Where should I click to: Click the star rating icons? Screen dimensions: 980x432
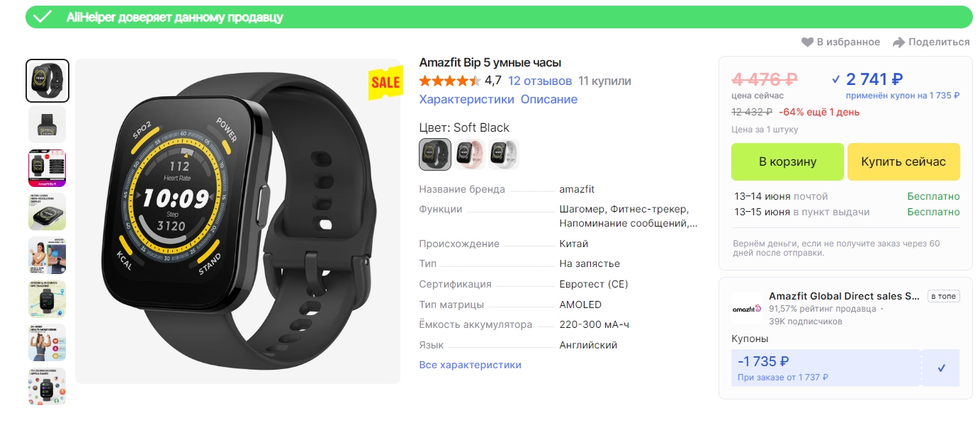(450, 81)
